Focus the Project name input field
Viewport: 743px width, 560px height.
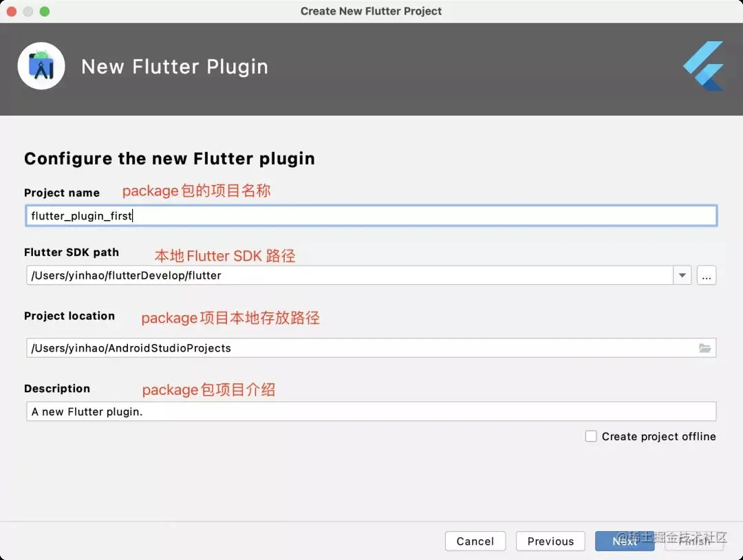click(371, 215)
